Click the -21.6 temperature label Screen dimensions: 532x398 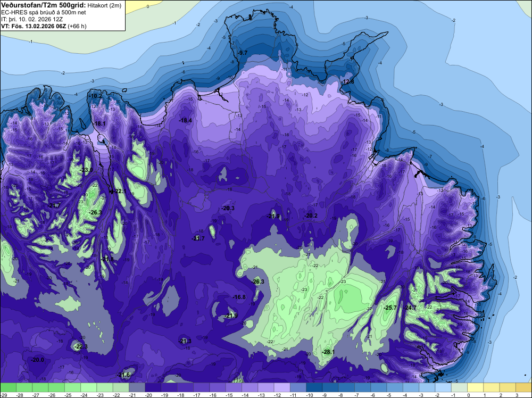click(x=123, y=375)
